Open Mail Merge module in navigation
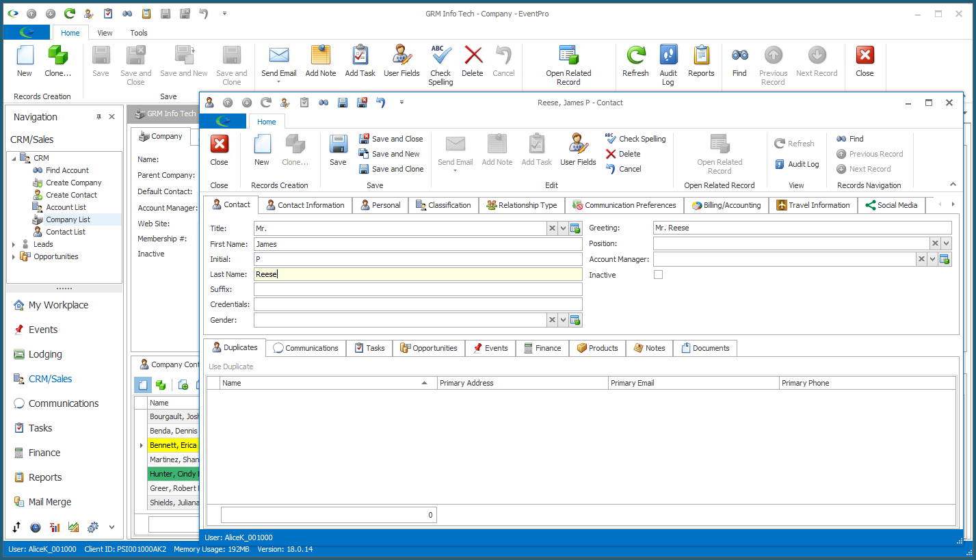The image size is (976, 560). pos(50,502)
